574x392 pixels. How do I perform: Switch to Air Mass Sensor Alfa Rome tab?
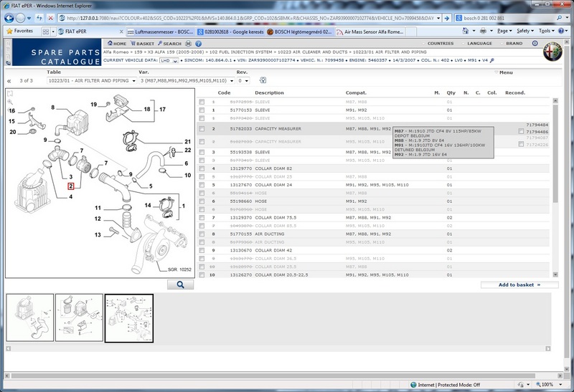pos(370,32)
